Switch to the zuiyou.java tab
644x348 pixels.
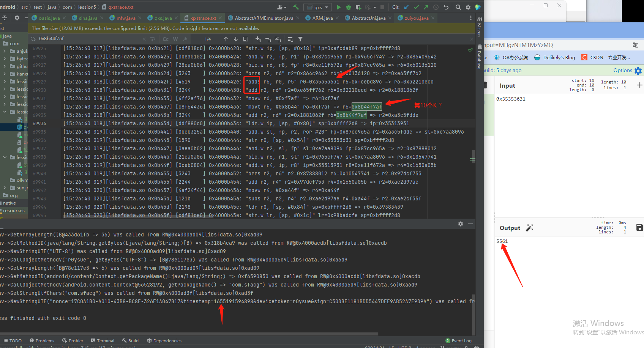pyautogui.click(x=416, y=18)
